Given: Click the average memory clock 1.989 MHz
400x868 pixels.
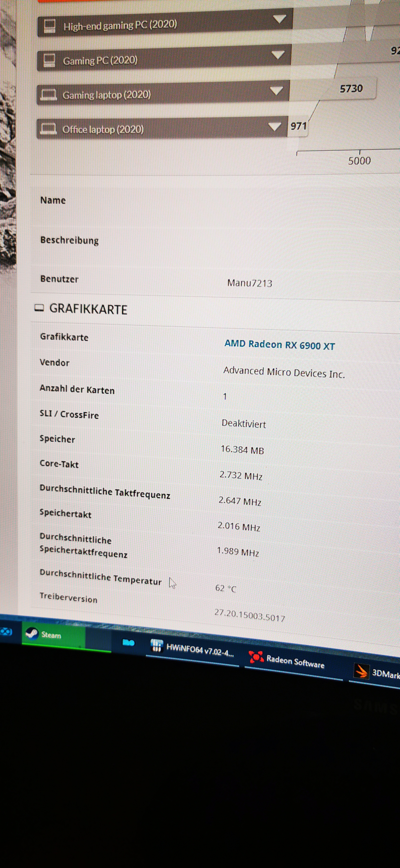Looking at the screenshot, I should [x=238, y=552].
